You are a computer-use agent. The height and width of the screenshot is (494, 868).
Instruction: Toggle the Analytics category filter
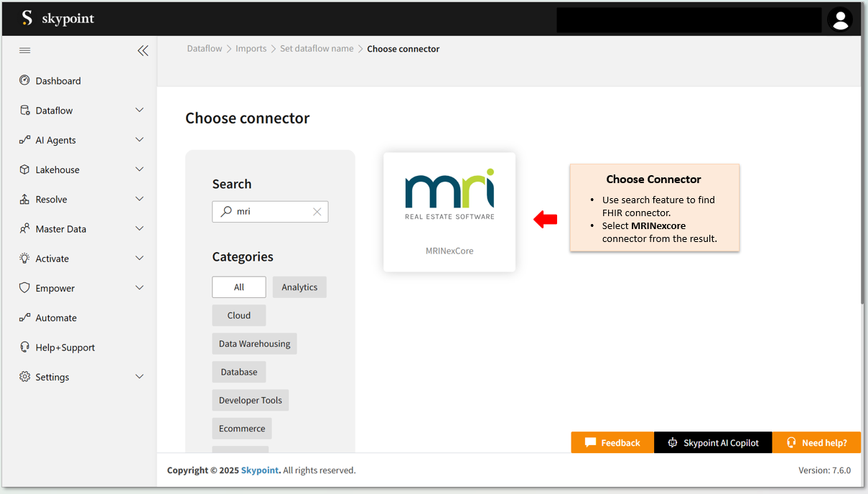299,287
